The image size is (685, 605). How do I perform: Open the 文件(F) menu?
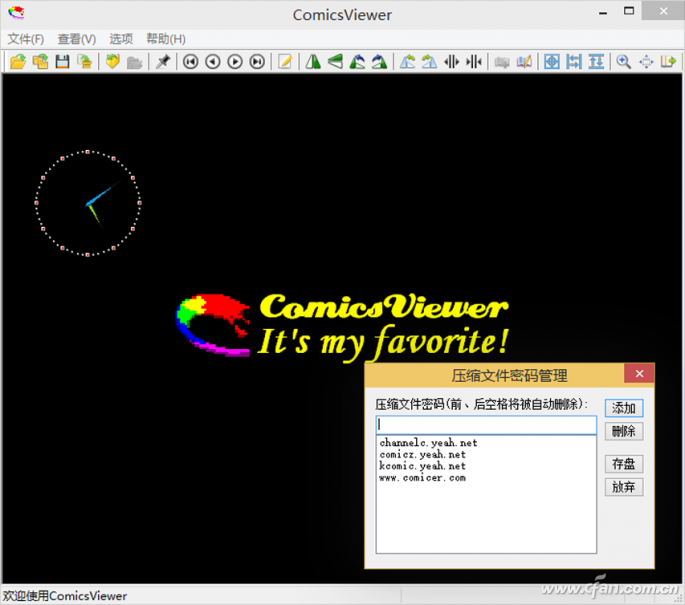tap(26, 39)
